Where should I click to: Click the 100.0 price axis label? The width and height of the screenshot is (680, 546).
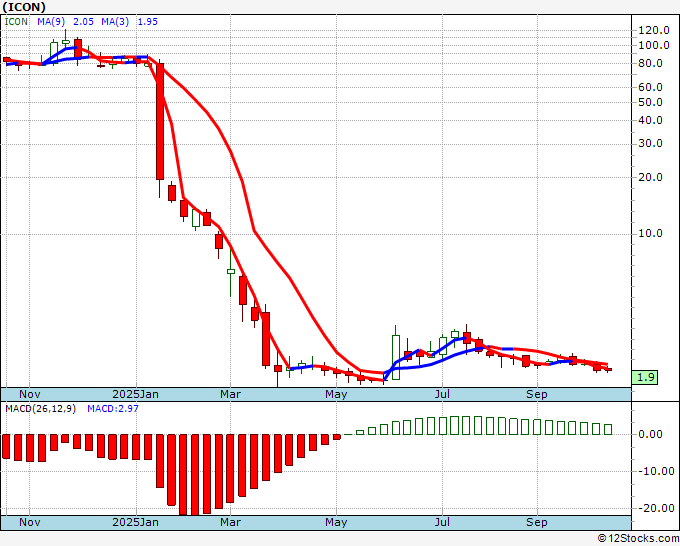[654, 45]
